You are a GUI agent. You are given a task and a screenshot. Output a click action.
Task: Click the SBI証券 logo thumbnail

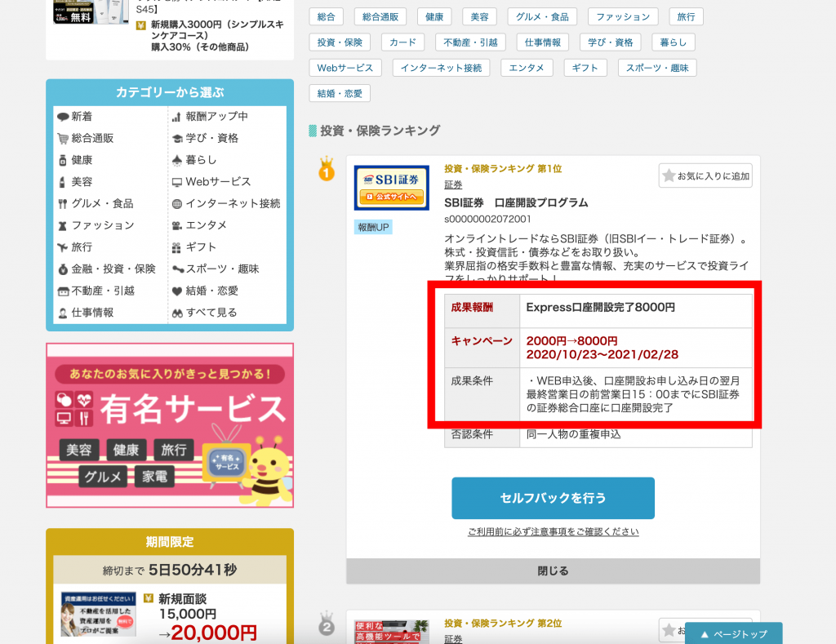(x=391, y=188)
